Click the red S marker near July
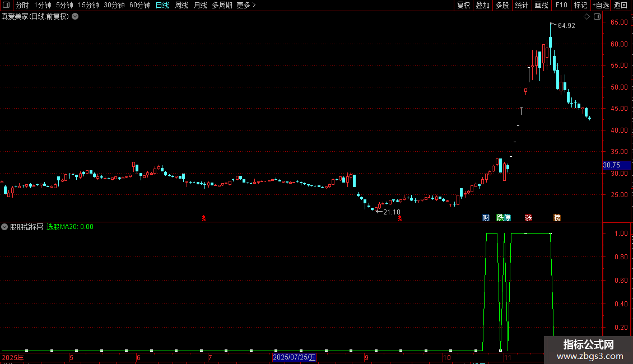 (x=204, y=218)
